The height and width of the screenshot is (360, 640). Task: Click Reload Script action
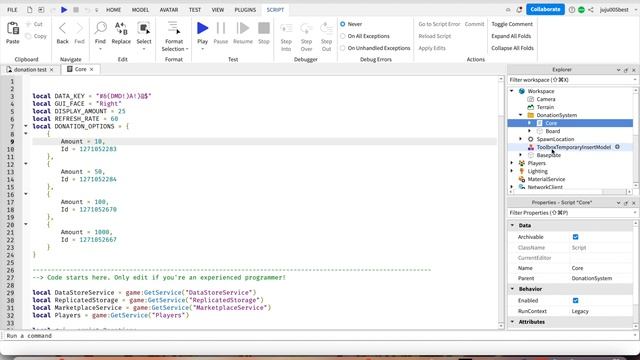coord(435,36)
